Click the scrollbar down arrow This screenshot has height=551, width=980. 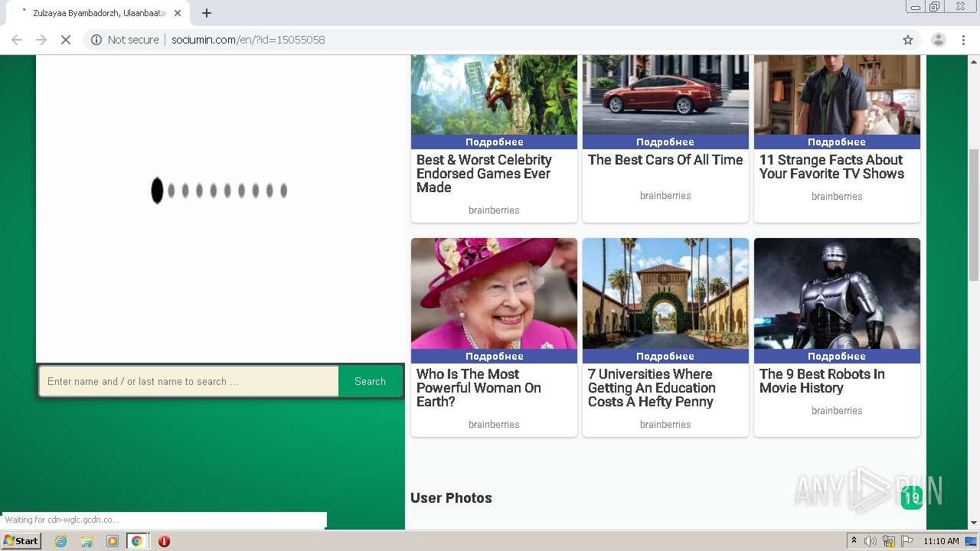(973, 523)
